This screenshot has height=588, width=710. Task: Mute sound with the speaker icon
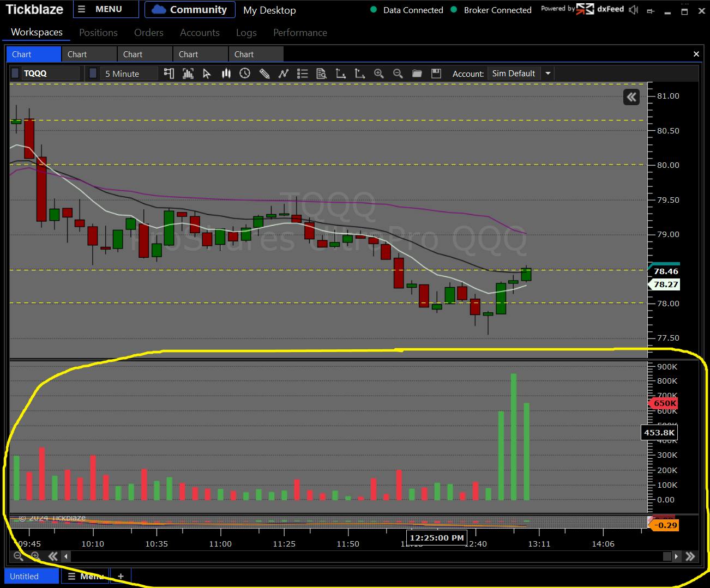[x=634, y=10]
